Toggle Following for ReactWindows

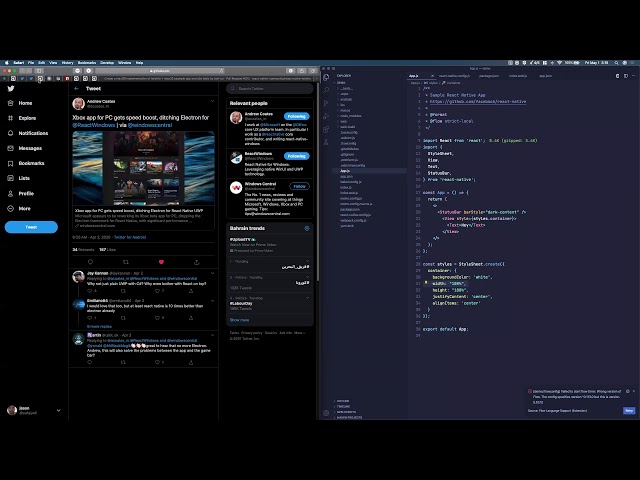[297, 156]
